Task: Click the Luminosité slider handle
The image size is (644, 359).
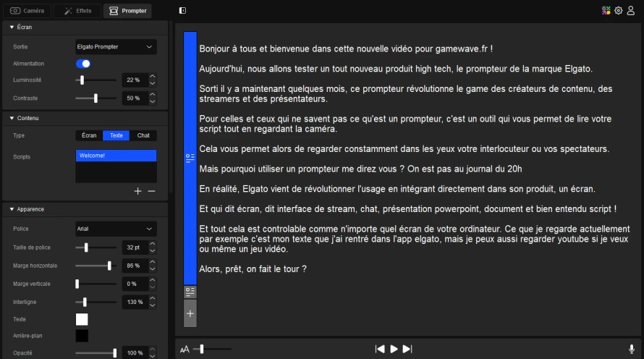Action: (82, 80)
